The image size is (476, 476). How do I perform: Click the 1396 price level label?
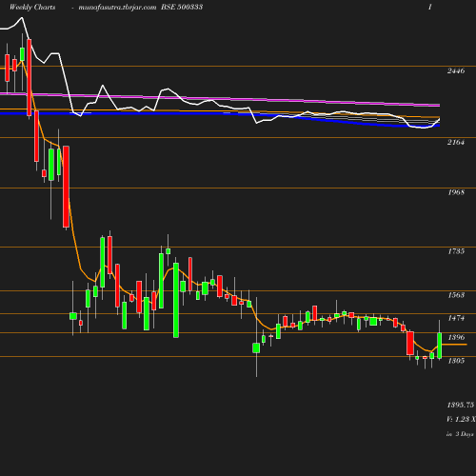click(x=456, y=337)
